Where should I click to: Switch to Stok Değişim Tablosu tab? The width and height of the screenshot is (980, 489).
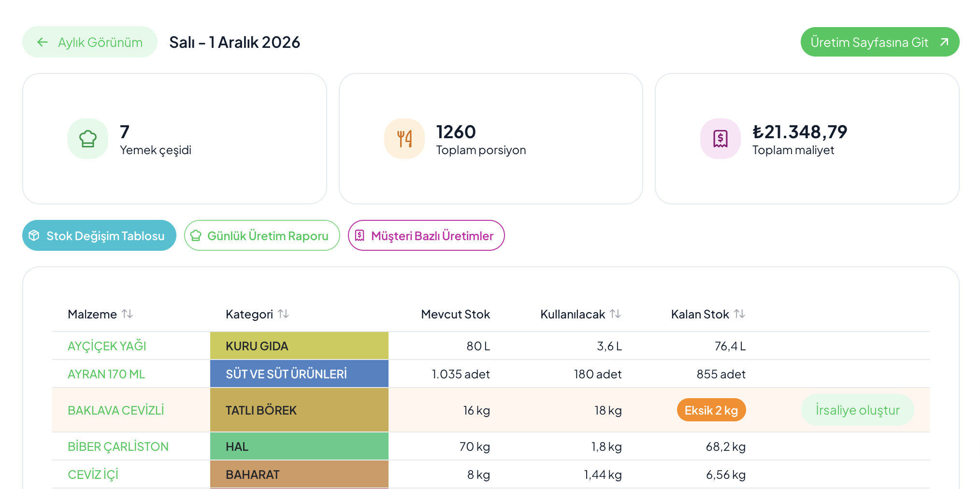point(99,235)
